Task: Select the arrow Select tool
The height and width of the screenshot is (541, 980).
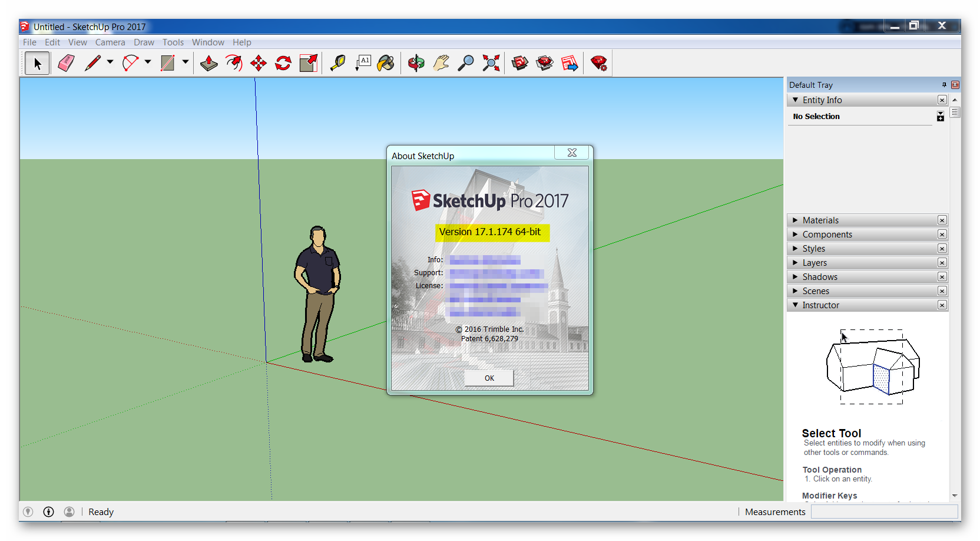Action: 37,63
